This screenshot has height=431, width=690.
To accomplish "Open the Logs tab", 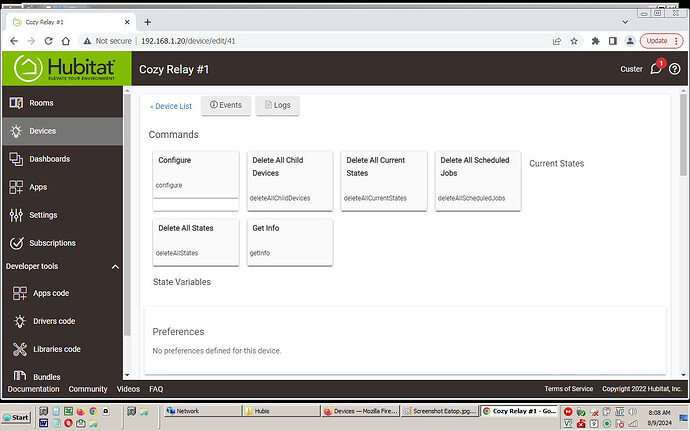I will (x=277, y=106).
